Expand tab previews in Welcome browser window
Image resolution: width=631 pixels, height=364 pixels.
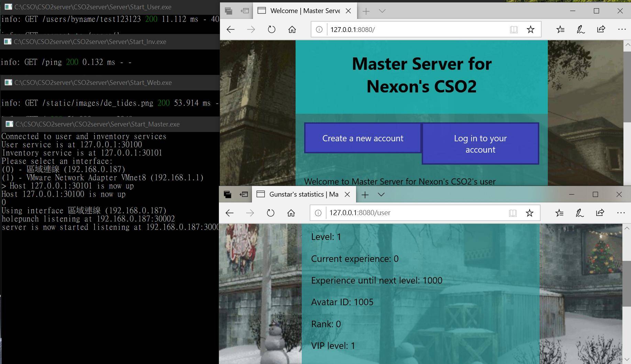tap(382, 11)
